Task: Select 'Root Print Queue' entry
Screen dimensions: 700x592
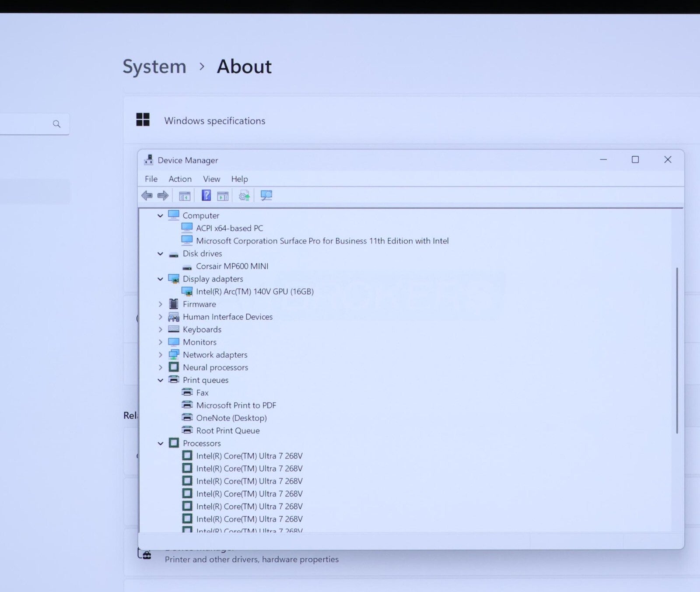Action: [x=227, y=431]
